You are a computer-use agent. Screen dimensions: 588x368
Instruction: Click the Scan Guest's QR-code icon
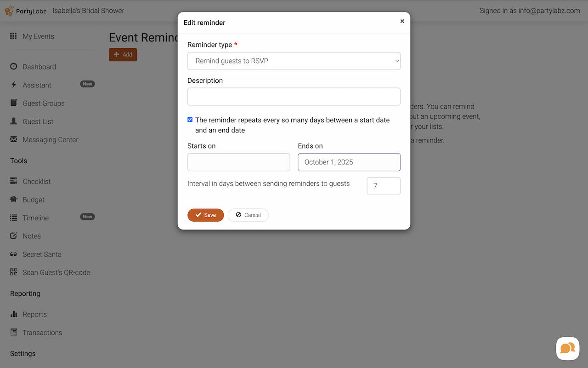click(14, 272)
